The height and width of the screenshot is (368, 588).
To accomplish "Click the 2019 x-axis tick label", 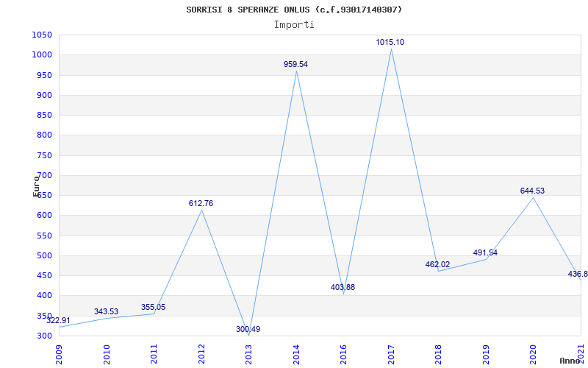I will point(486,354).
